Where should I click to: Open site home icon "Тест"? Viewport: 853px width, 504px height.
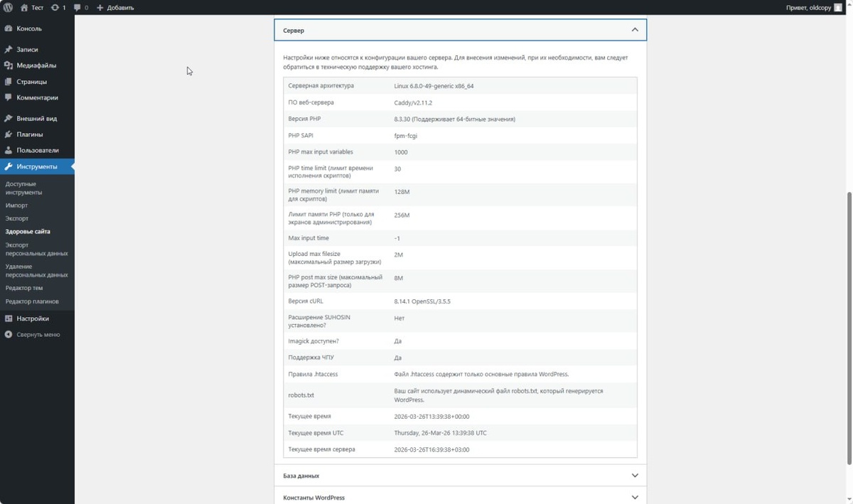click(x=24, y=7)
